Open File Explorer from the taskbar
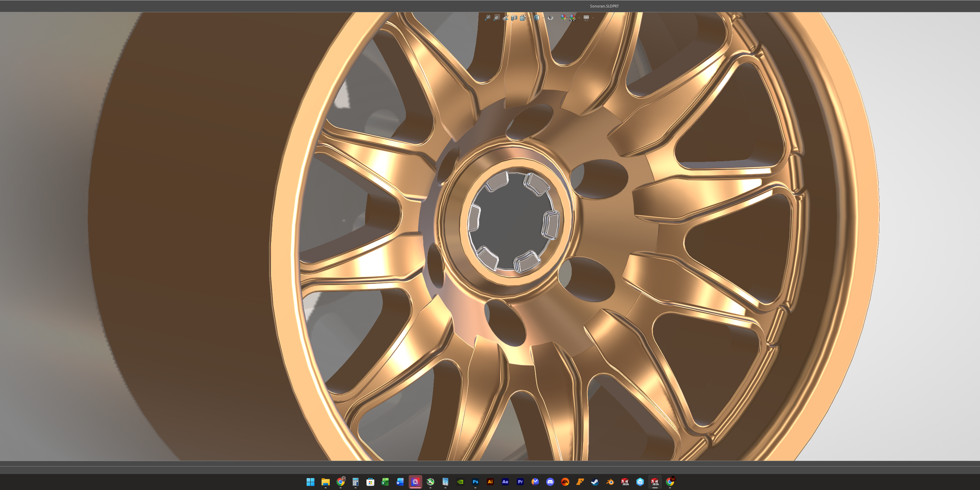The height and width of the screenshot is (490, 980). (325, 482)
